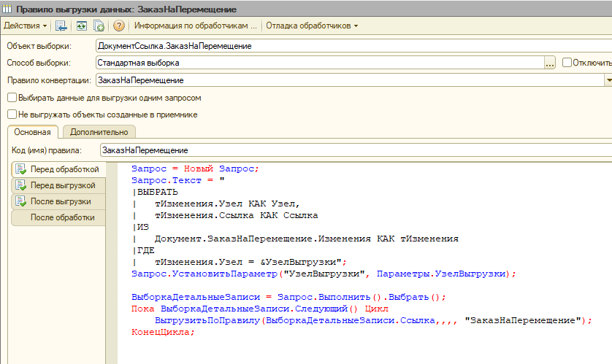The image size is (612, 364).
Task: Click the '|ИЗ' line in code
Action: pos(140,227)
